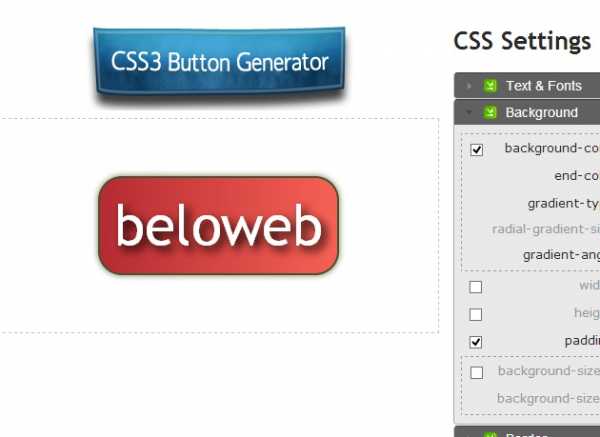This screenshot has height=437, width=600.
Task: Open the Text & Fonts settings section
Action: (x=543, y=86)
